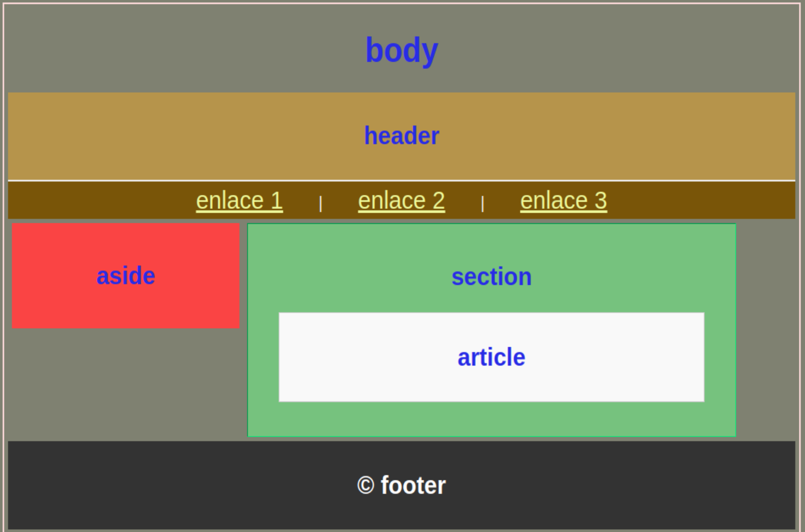
Task: Select the section heading text
Action: click(492, 277)
